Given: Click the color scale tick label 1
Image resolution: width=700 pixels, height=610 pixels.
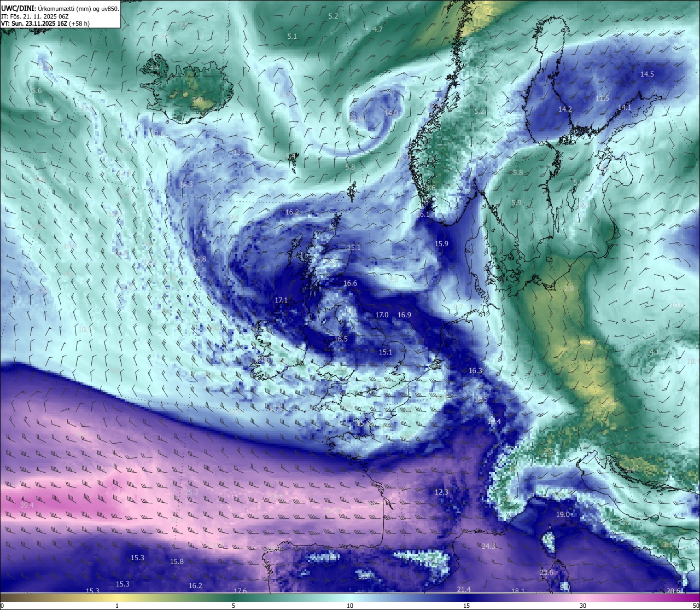Looking at the screenshot, I should pos(117,606).
